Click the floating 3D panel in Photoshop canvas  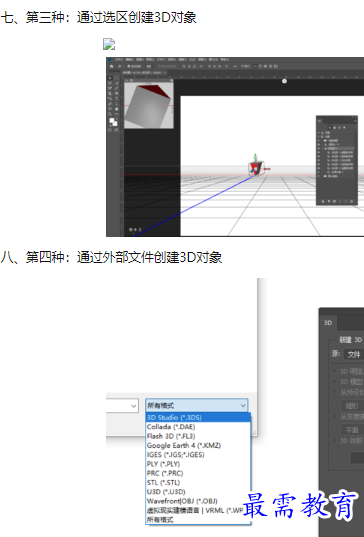[x=337, y=160]
